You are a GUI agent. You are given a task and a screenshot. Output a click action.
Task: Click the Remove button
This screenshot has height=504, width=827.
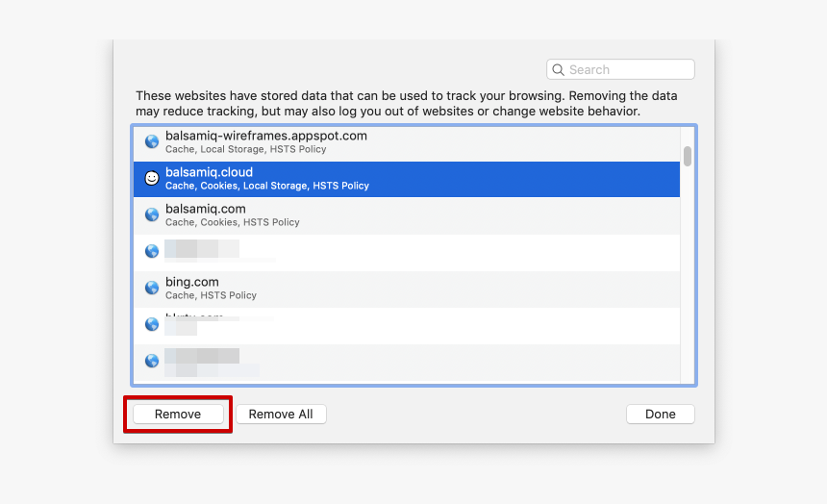tap(178, 415)
